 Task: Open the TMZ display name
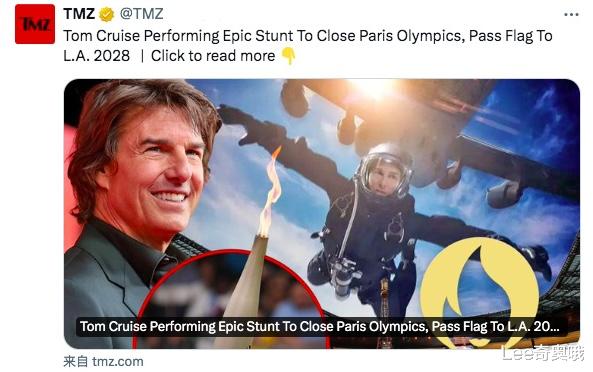coord(79,14)
